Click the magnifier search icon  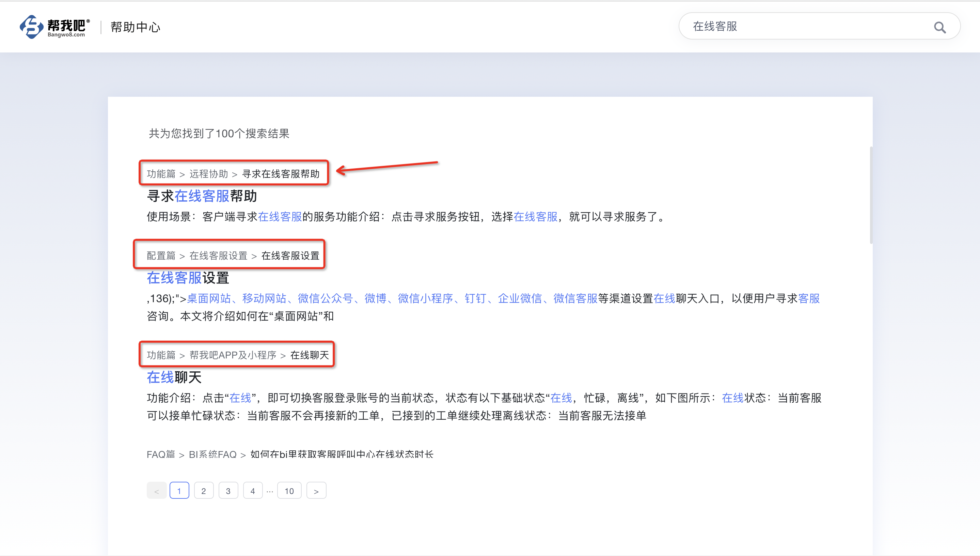tap(939, 28)
